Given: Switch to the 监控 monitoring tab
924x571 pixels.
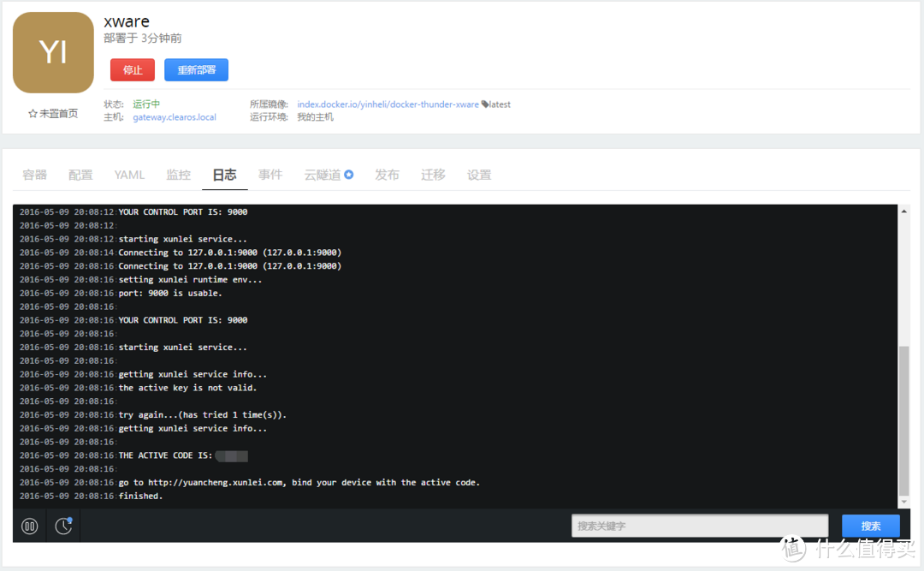Looking at the screenshot, I should pyautogui.click(x=178, y=175).
